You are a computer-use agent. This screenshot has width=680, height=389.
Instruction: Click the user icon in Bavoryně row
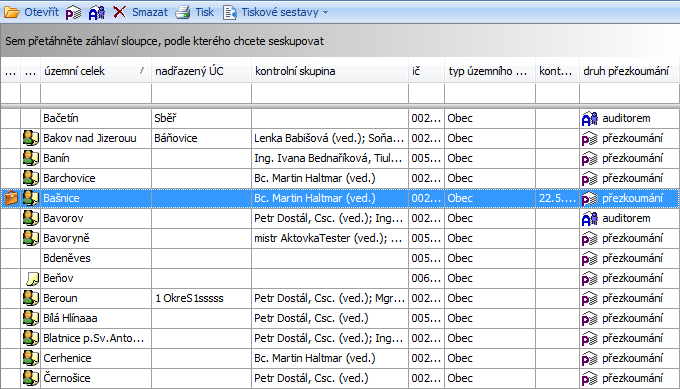tap(31, 238)
